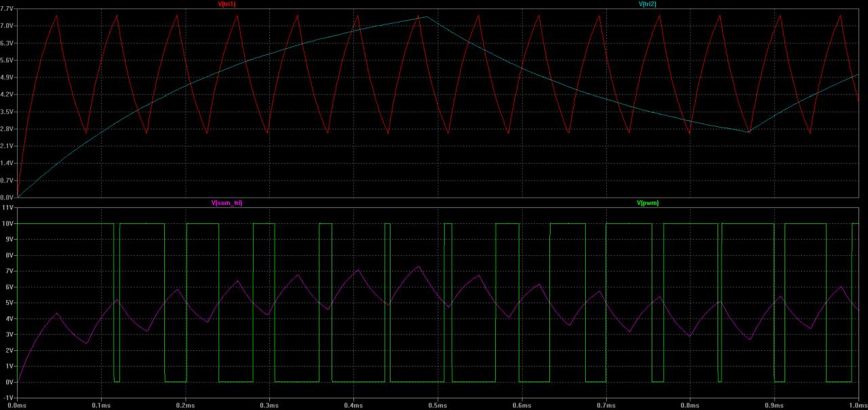Click the 0.8ms time axis label
Viewport: 868px width, 410px height.
pos(690,406)
